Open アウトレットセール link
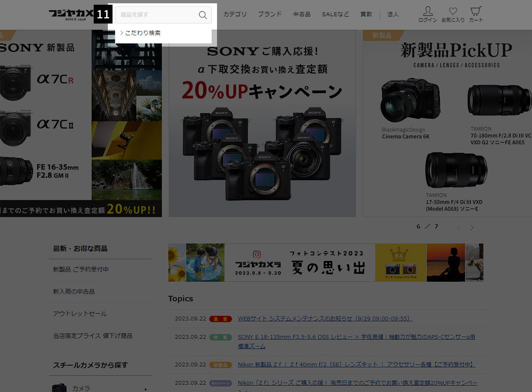 click(80, 314)
